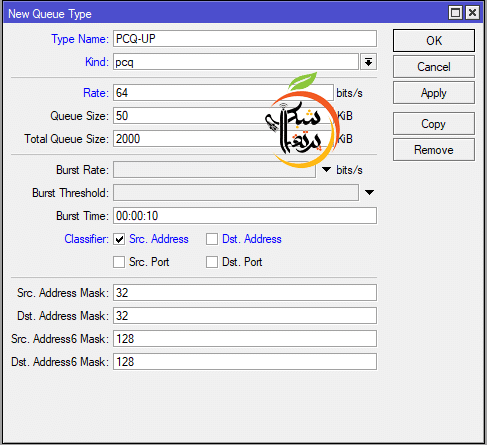The width and height of the screenshot is (487, 445).
Task: Expand the Burst Rate field arrow
Action: pyautogui.click(x=326, y=170)
